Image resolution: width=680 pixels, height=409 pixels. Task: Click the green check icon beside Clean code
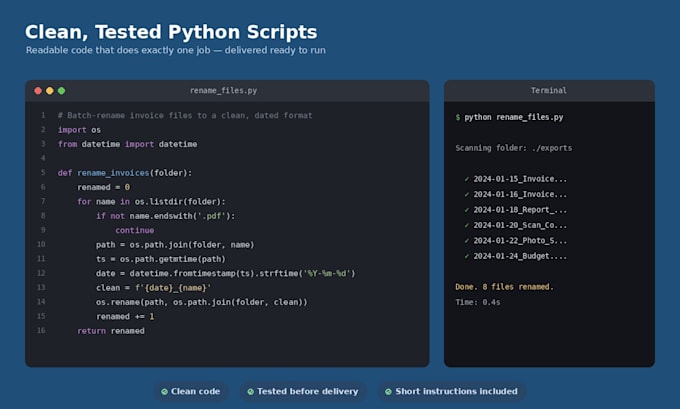tap(164, 392)
